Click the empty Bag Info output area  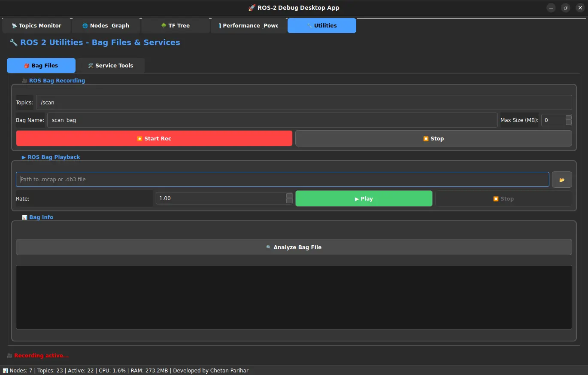(x=294, y=297)
